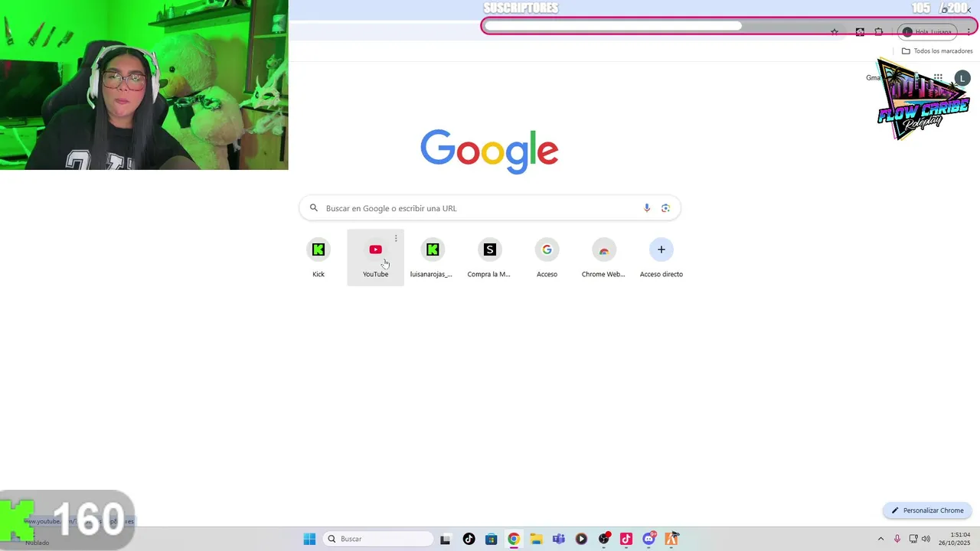
Task: Open the YouTube shortcut tile
Action: [x=375, y=258]
